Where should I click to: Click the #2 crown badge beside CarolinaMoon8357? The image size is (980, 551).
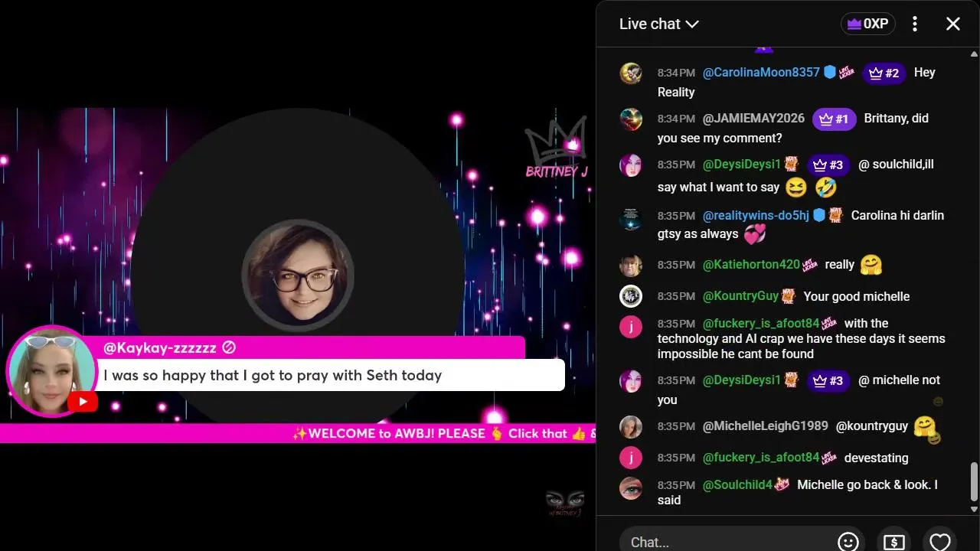pyautogui.click(x=884, y=73)
